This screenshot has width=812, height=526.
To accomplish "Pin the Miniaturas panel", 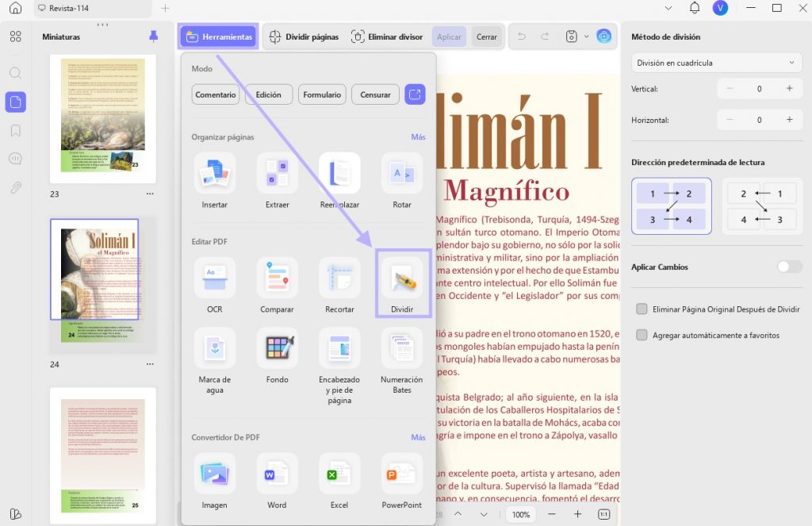I will 153,36.
